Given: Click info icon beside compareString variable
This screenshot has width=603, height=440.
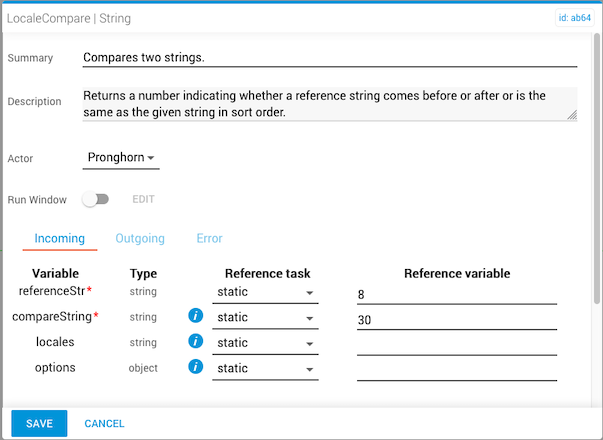Looking at the screenshot, I should [196, 317].
